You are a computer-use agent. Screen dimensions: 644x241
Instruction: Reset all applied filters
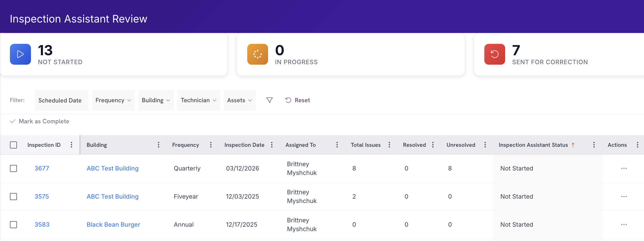(x=298, y=100)
